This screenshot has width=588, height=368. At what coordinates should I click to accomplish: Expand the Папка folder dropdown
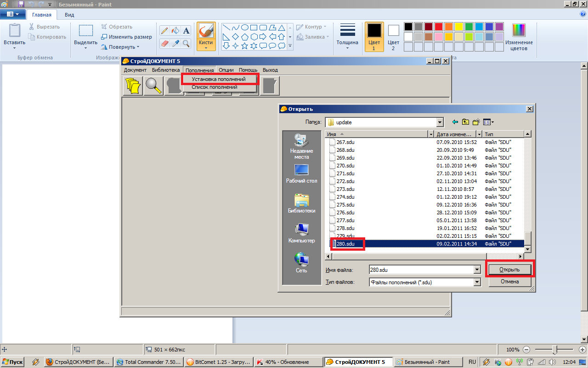pos(440,122)
